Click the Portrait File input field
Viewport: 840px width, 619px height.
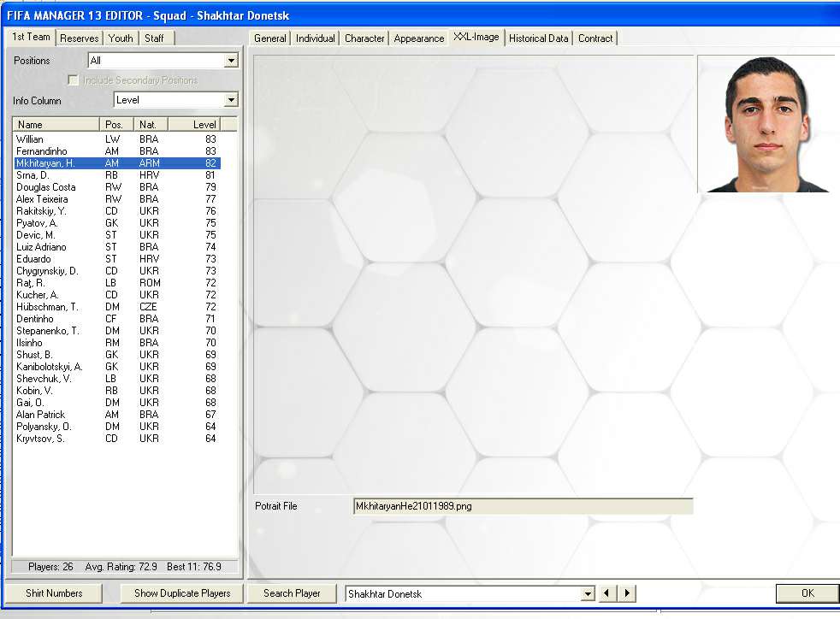pos(522,506)
